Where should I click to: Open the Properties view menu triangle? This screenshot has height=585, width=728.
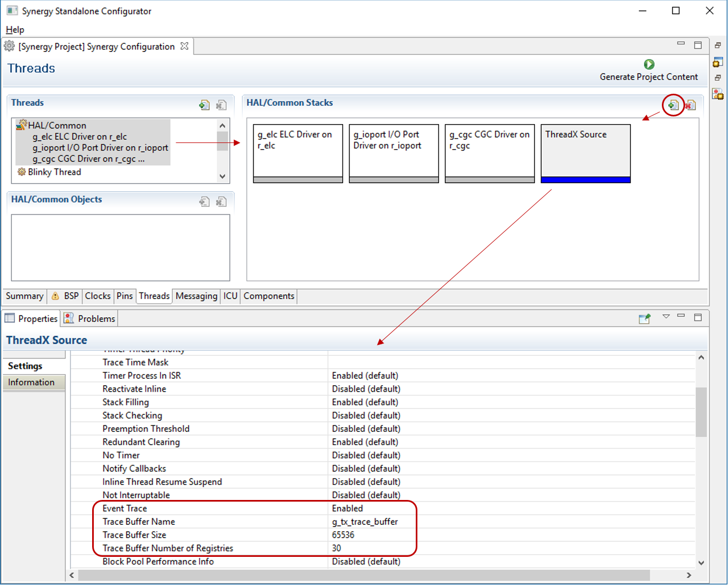666,317
